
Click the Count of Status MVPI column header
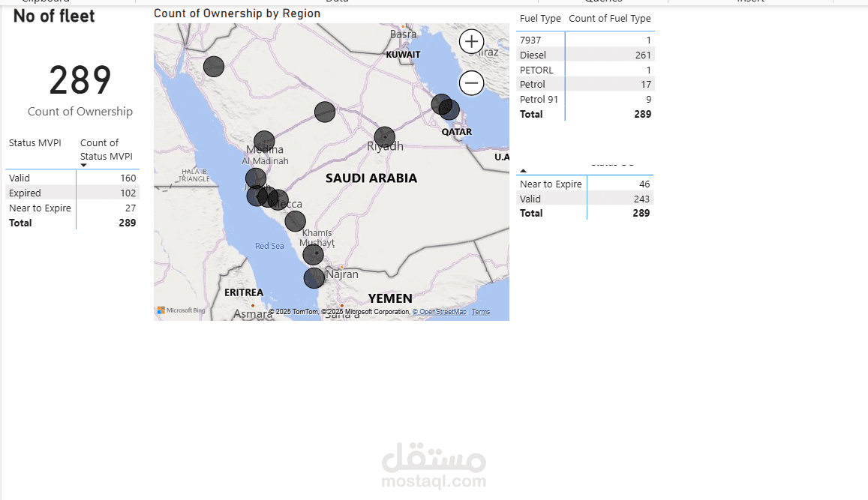(107, 149)
